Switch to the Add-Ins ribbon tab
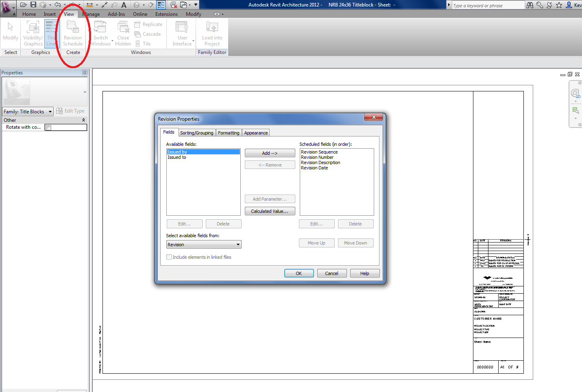 (x=116, y=14)
